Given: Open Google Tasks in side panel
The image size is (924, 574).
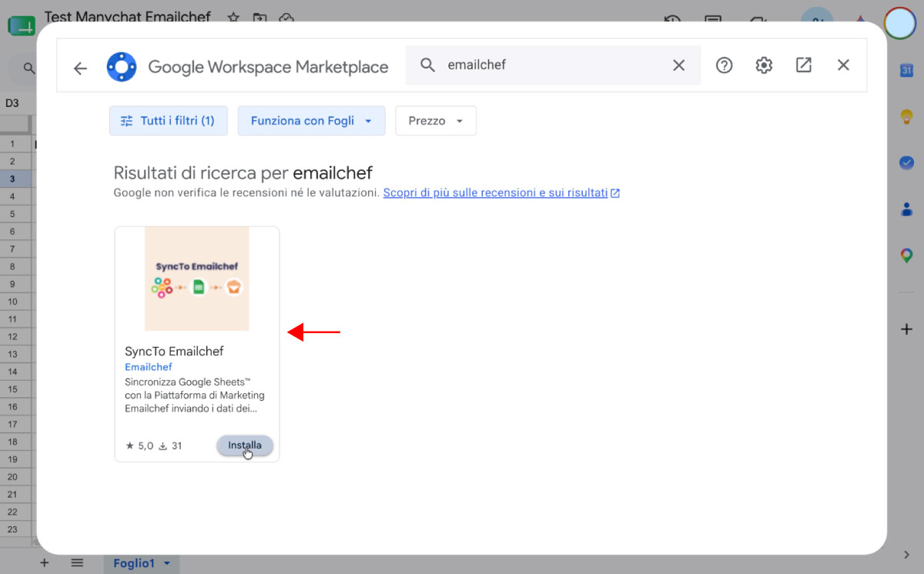Looking at the screenshot, I should tap(906, 162).
